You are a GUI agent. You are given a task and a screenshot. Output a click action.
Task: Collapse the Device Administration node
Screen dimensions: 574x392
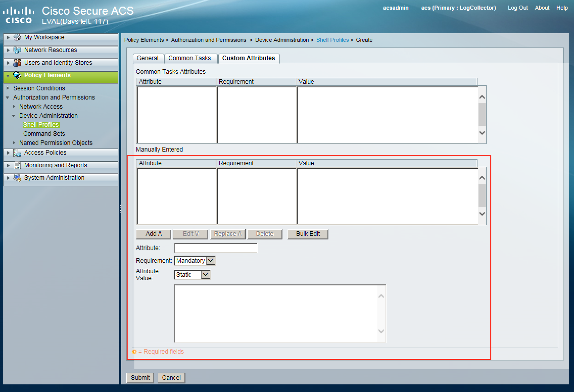pos(14,116)
